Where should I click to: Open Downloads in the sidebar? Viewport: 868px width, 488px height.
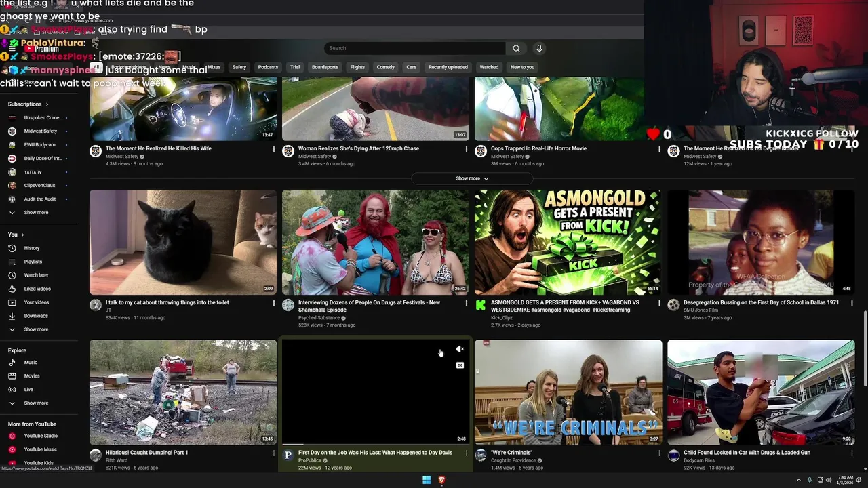click(x=36, y=316)
